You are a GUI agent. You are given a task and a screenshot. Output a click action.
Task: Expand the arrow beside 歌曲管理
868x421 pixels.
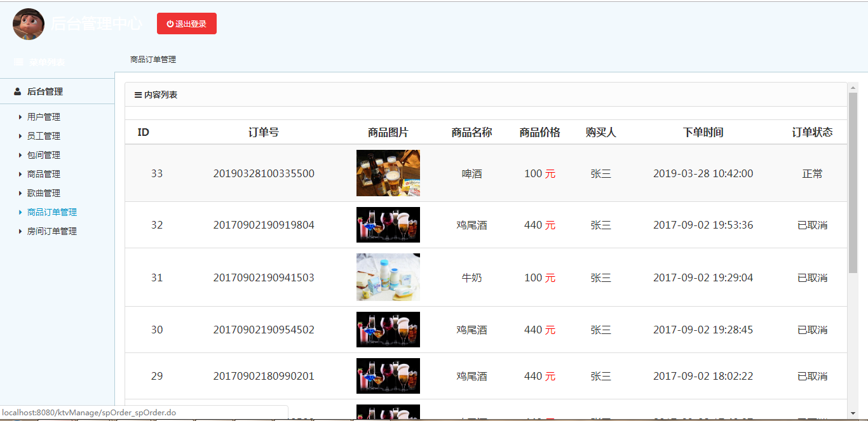coord(20,193)
